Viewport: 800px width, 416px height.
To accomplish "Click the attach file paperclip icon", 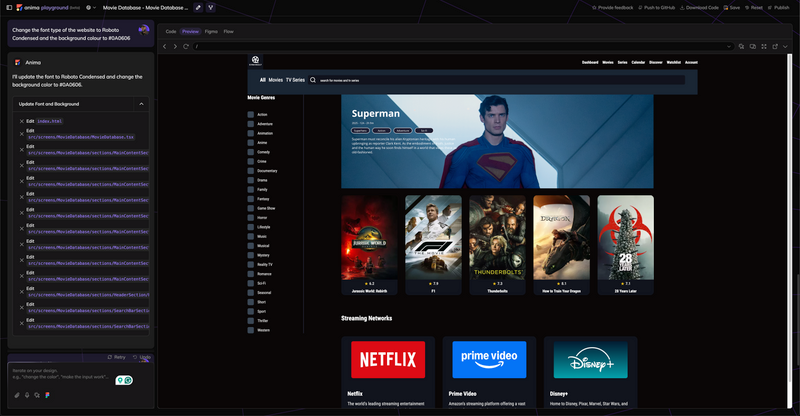I will coord(17,395).
